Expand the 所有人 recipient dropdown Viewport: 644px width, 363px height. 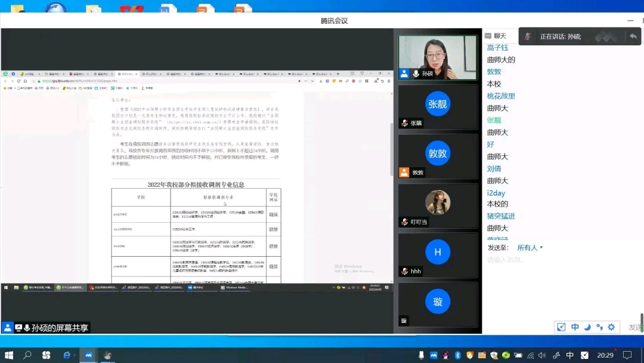[x=530, y=248]
